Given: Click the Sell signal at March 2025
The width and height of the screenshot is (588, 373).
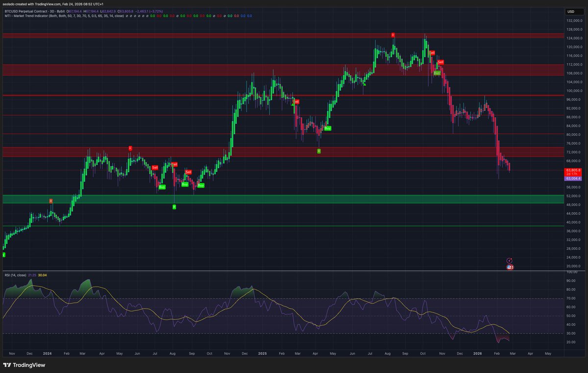Looking at the screenshot, I should point(295,102).
